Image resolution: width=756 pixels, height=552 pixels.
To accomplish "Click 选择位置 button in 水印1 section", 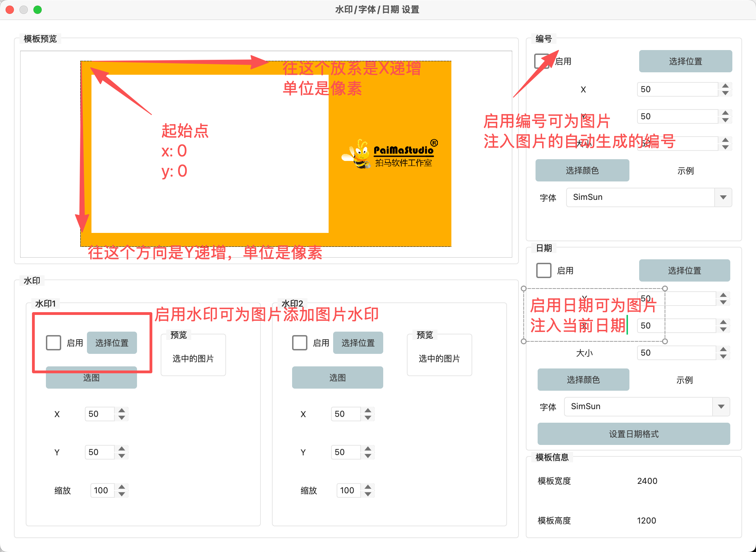I will pos(112,343).
